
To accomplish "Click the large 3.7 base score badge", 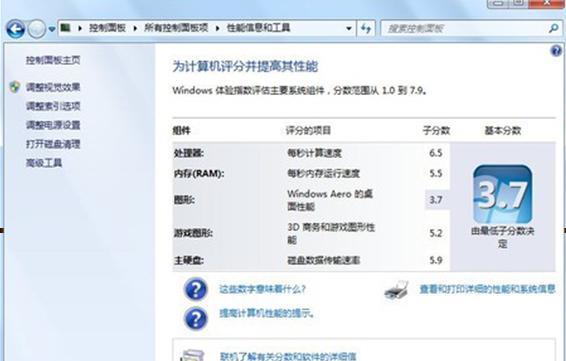I will [502, 194].
